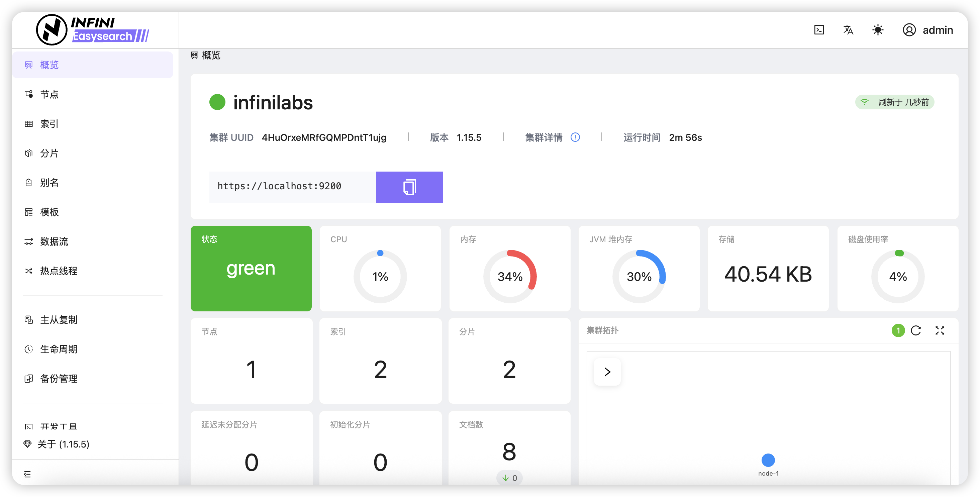Open the 热点线程 hot threads page
Screen dimensions: 980x497
92,271
